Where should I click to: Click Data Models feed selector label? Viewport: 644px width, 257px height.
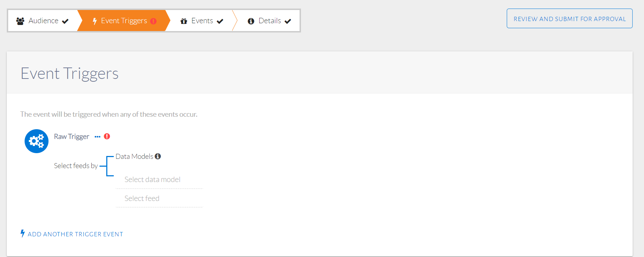[x=134, y=156]
